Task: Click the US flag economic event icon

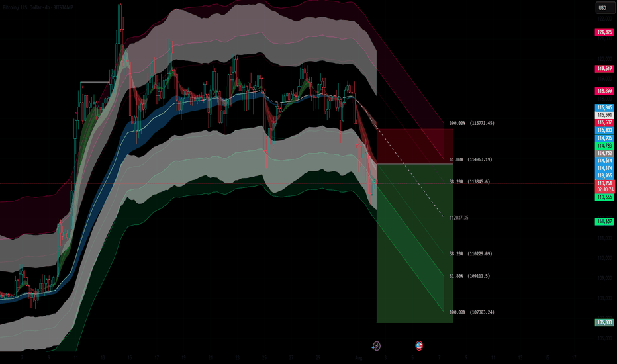Action: [x=419, y=345]
